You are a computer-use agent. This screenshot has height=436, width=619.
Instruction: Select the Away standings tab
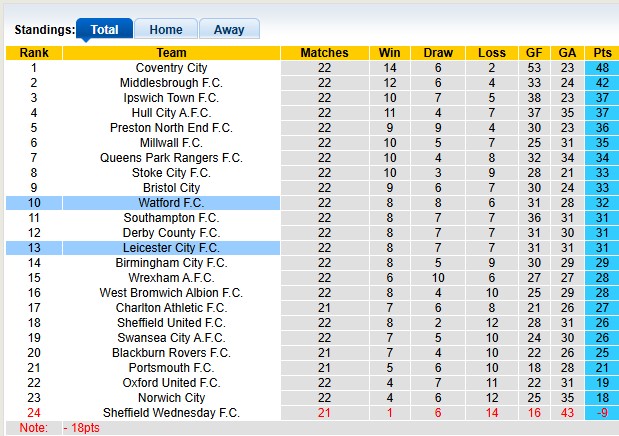(229, 30)
